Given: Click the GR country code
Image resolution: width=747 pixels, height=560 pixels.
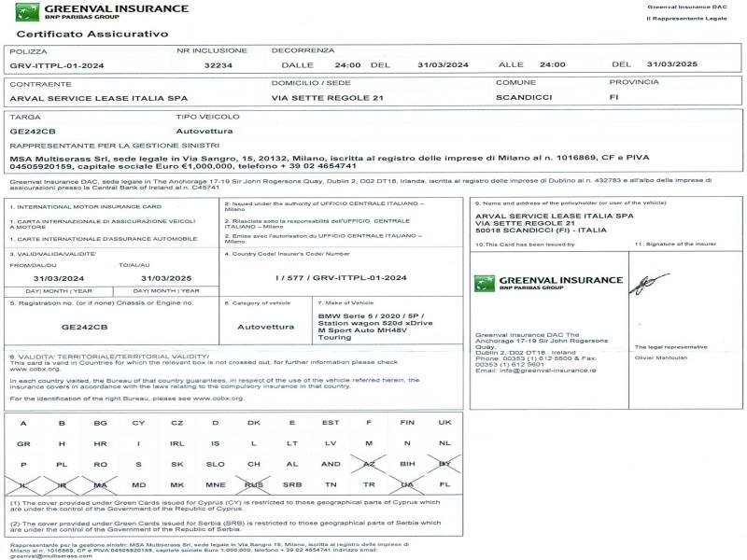Looking at the screenshot, I should click(x=24, y=444).
